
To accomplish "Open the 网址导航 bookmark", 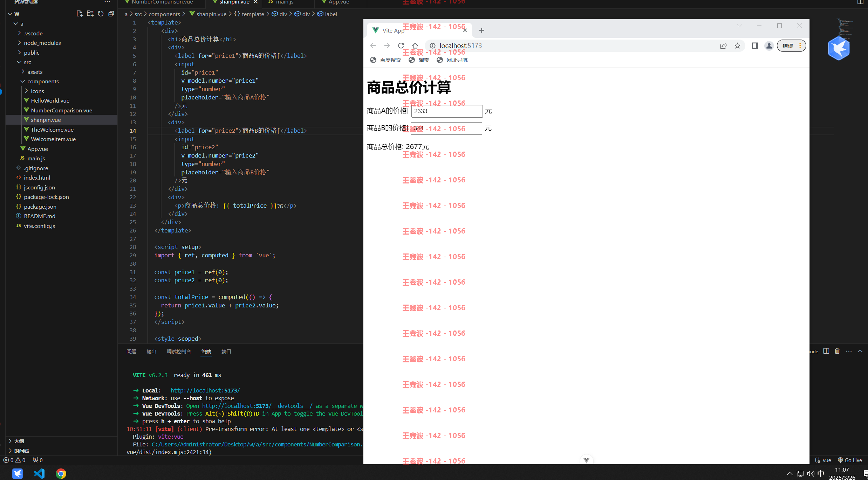I will pyautogui.click(x=452, y=60).
